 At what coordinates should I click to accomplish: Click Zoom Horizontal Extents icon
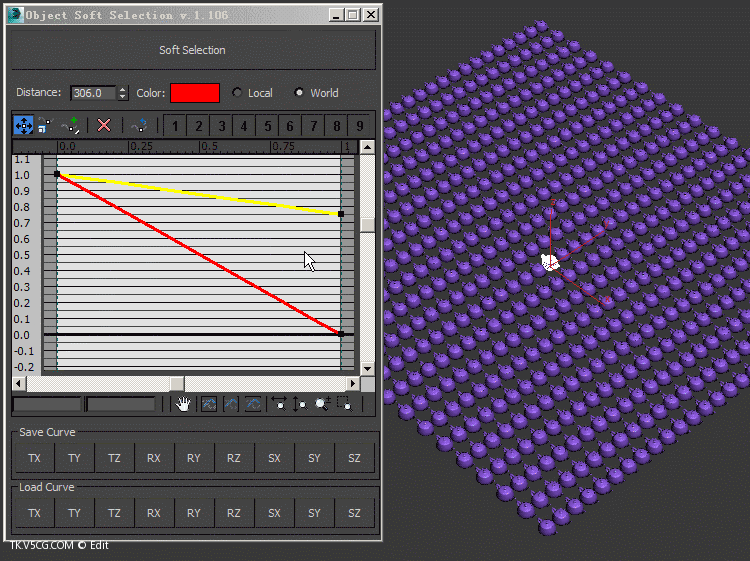279,404
